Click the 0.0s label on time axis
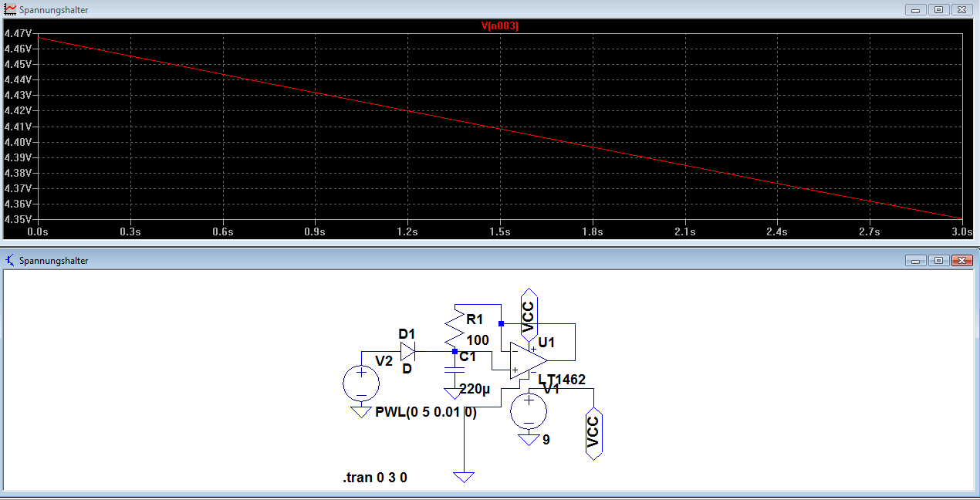Screen dimensions: 980x500 (x=38, y=231)
